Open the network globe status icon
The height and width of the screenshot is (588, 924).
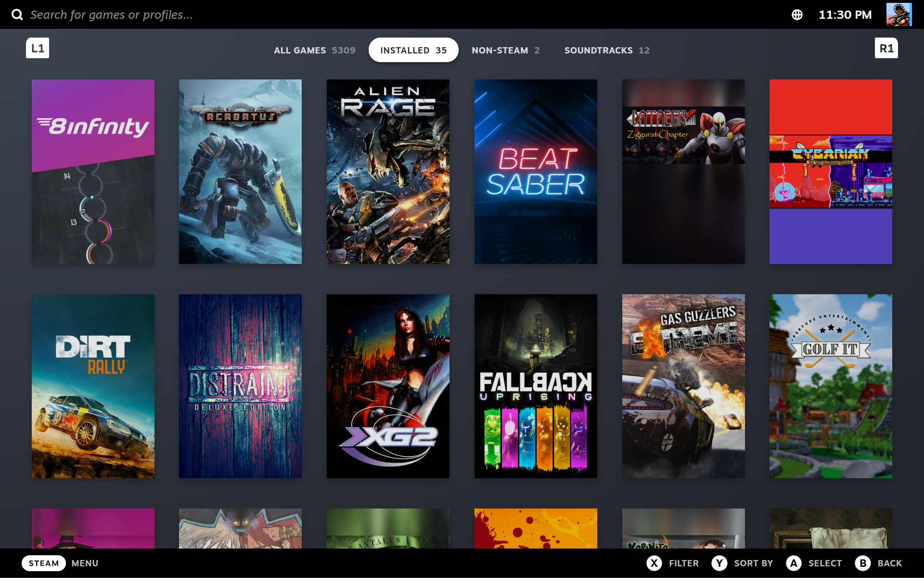click(x=797, y=14)
